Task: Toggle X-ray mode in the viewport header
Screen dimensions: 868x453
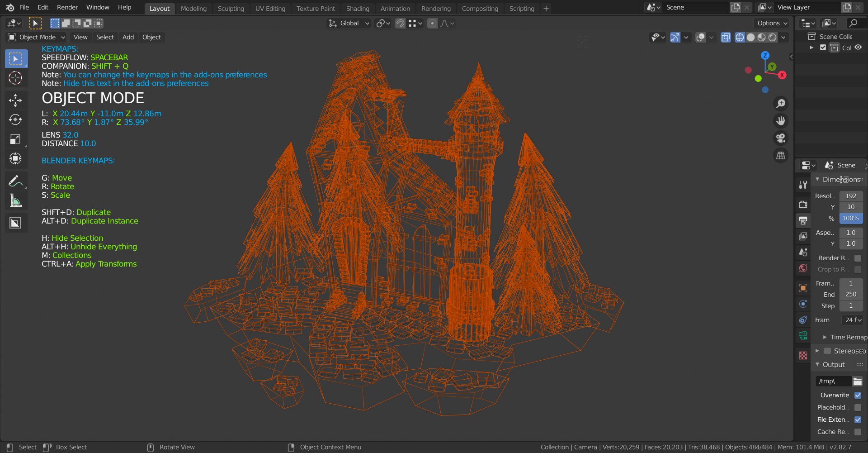Action: click(x=726, y=37)
